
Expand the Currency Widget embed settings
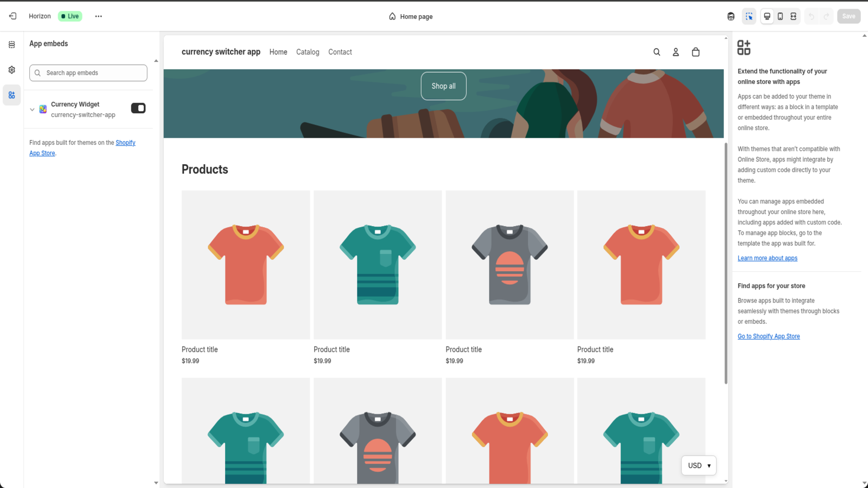(x=32, y=109)
